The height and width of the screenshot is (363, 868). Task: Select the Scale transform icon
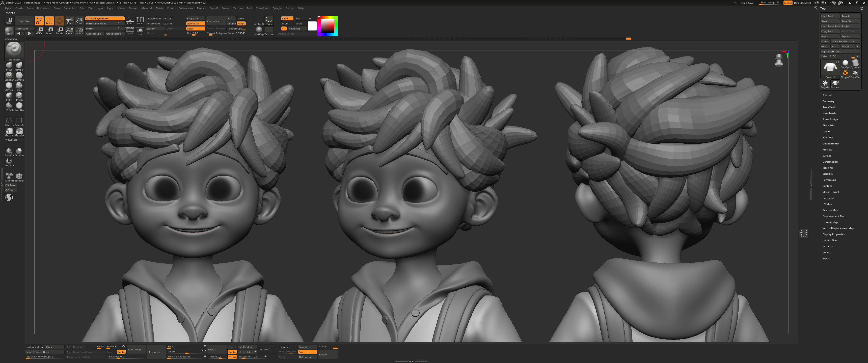point(49,31)
